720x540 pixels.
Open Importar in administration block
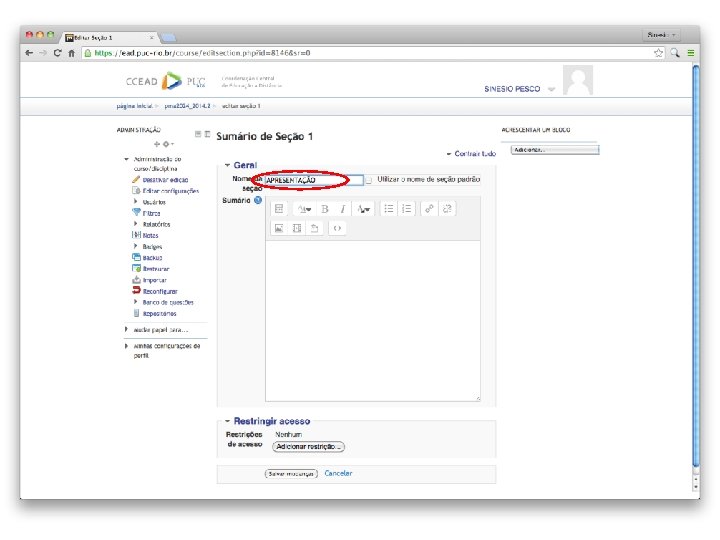(x=155, y=280)
